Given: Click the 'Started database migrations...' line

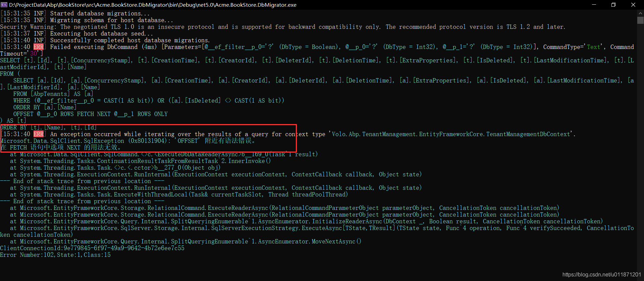Looking at the screenshot, I should pyautogui.click(x=75, y=13).
